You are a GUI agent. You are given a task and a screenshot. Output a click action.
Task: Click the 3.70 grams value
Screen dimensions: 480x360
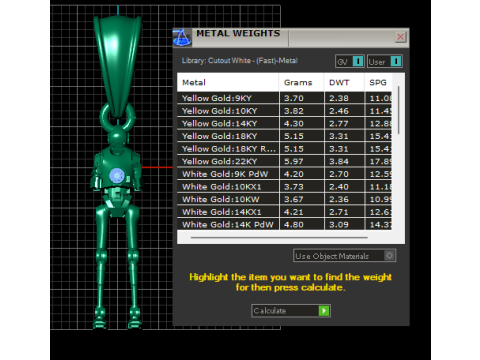tap(294, 98)
